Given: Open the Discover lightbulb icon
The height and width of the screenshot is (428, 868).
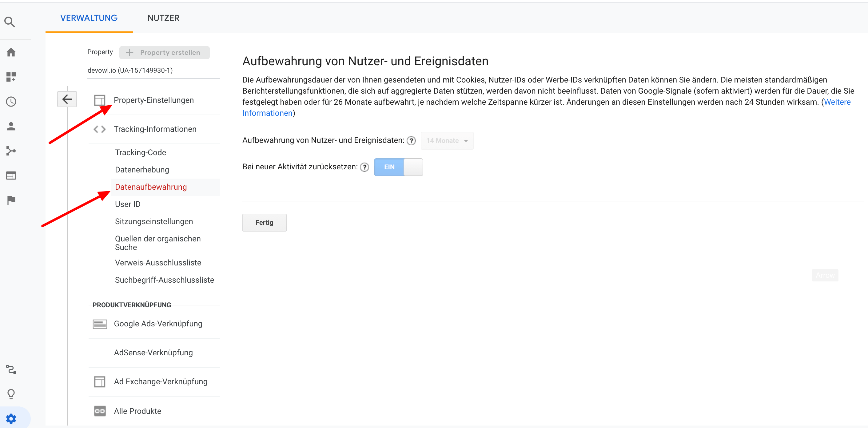Looking at the screenshot, I should tap(11, 394).
